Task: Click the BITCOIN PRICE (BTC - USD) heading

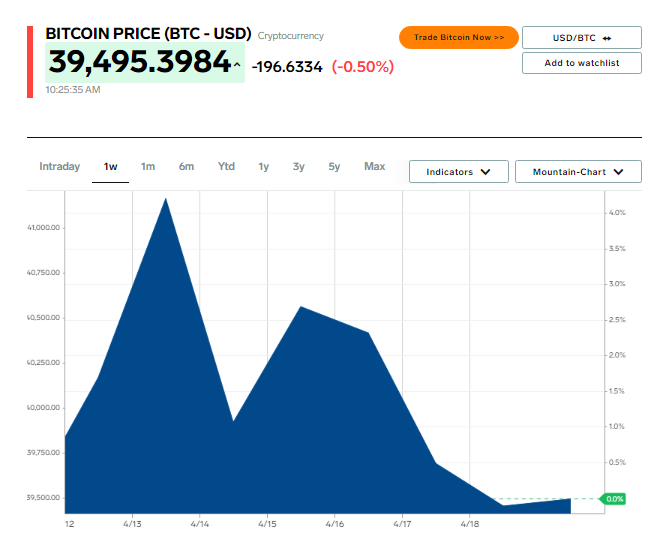Action: [x=148, y=33]
